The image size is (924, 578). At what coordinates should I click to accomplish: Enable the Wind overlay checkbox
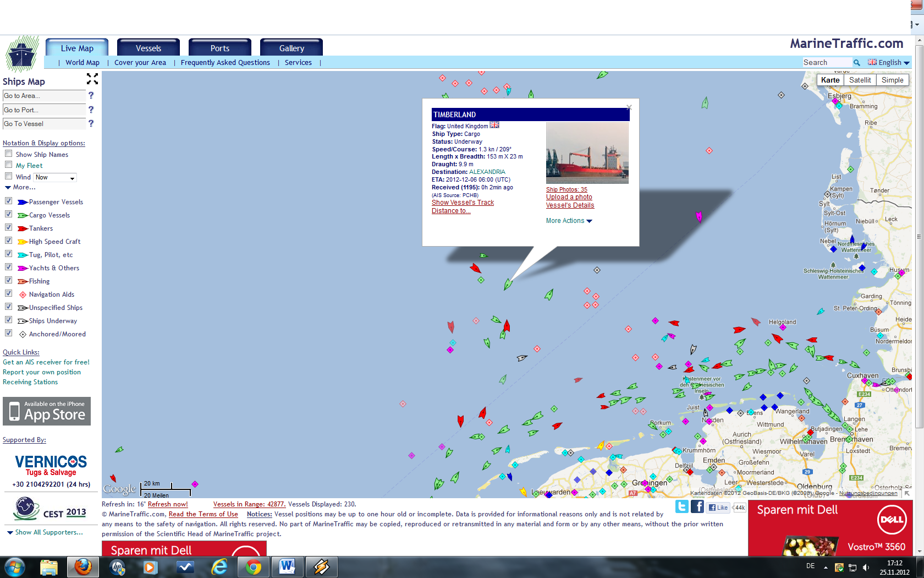coord(8,177)
